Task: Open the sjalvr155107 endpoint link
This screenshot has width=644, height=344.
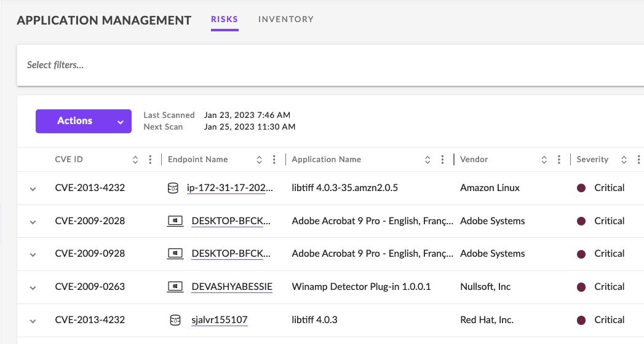Action: [220, 320]
